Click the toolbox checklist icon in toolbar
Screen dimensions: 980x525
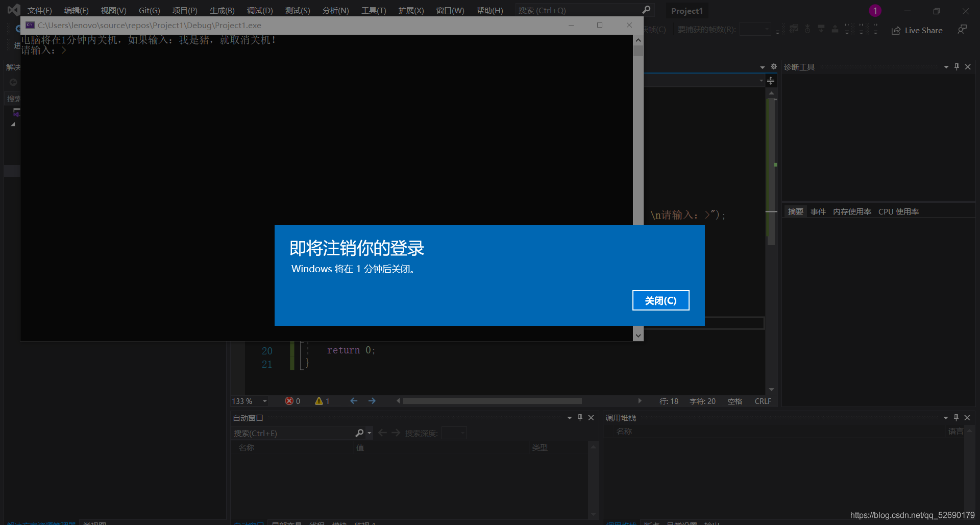[794, 29]
